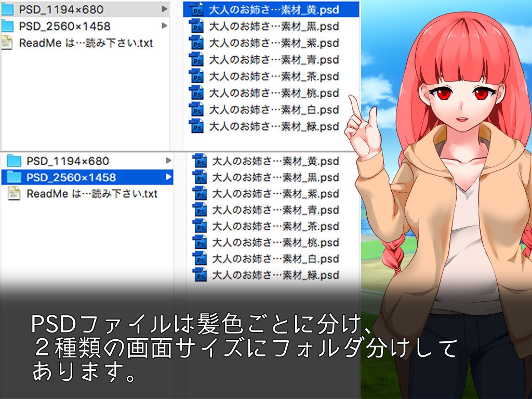Click the Photoshop icon of 素材_黄.psd
Viewport: 532px width, 399px height.
(196, 9)
